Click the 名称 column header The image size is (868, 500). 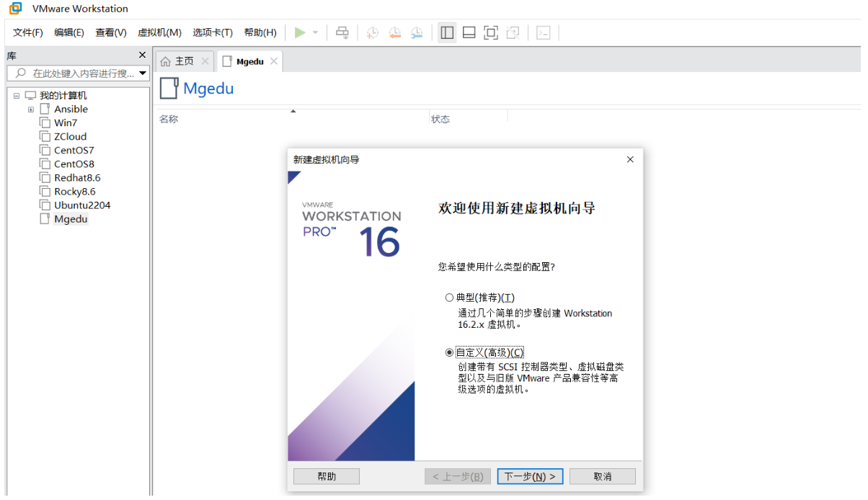pos(169,119)
